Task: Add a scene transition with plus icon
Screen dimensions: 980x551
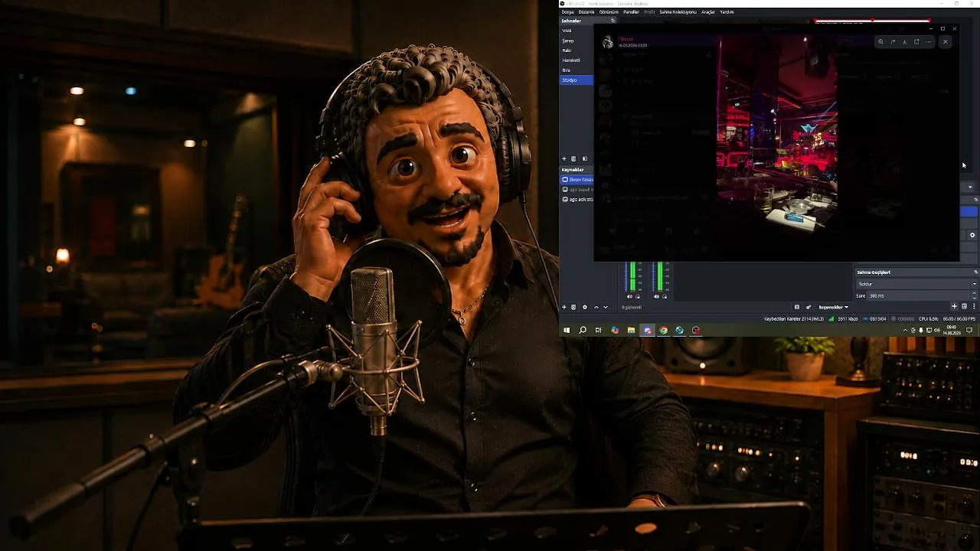Action: click(954, 307)
